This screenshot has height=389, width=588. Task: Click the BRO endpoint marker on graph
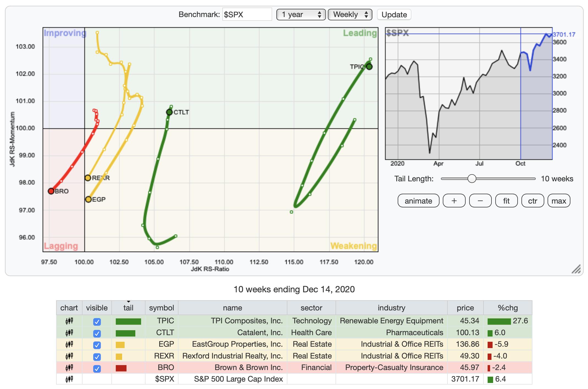click(51, 191)
